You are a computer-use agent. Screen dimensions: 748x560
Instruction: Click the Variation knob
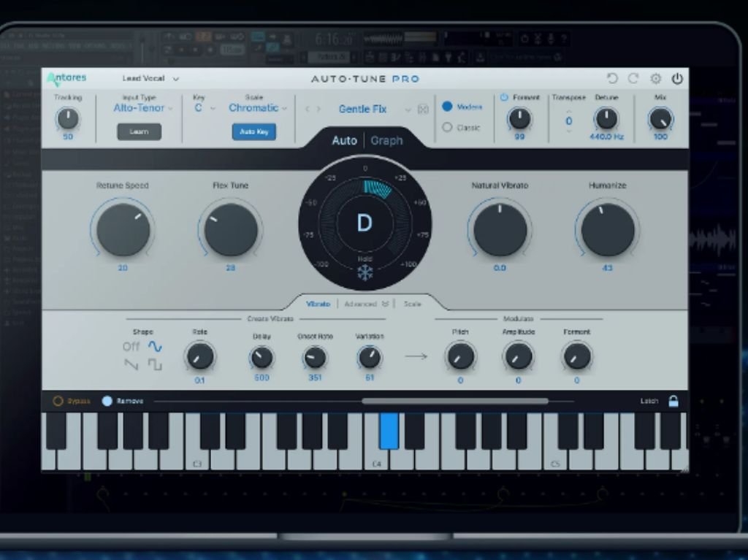click(x=369, y=358)
